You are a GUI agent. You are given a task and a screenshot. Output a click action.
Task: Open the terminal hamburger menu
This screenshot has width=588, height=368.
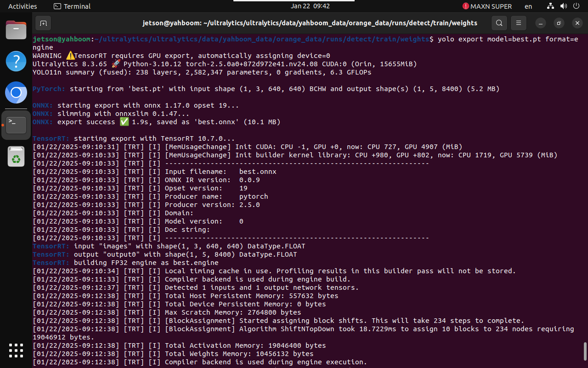pos(518,23)
